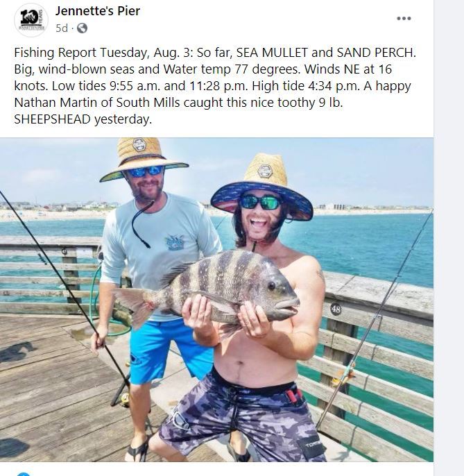
Task: Click the bearded man's blue sunglasses in photo
Action: [x=145, y=171]
